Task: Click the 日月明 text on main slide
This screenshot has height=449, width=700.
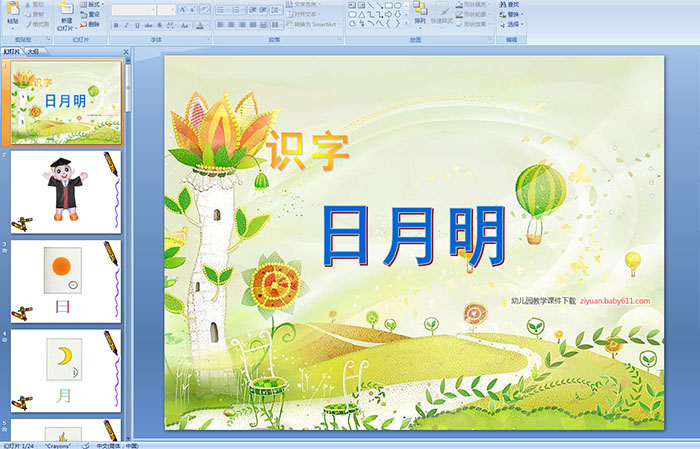Action: click(414, 237)
